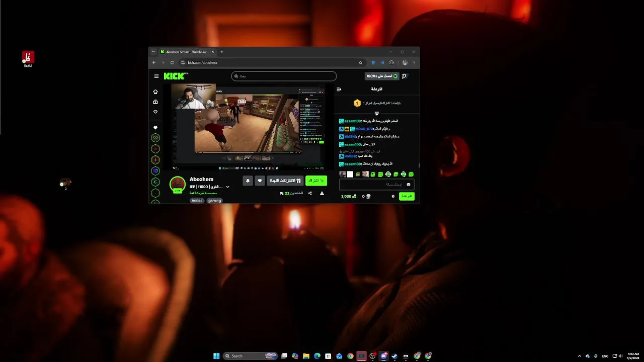Open Chrome profile avatar
Viewport: 644px width, 362px height.
click(405, 63)
